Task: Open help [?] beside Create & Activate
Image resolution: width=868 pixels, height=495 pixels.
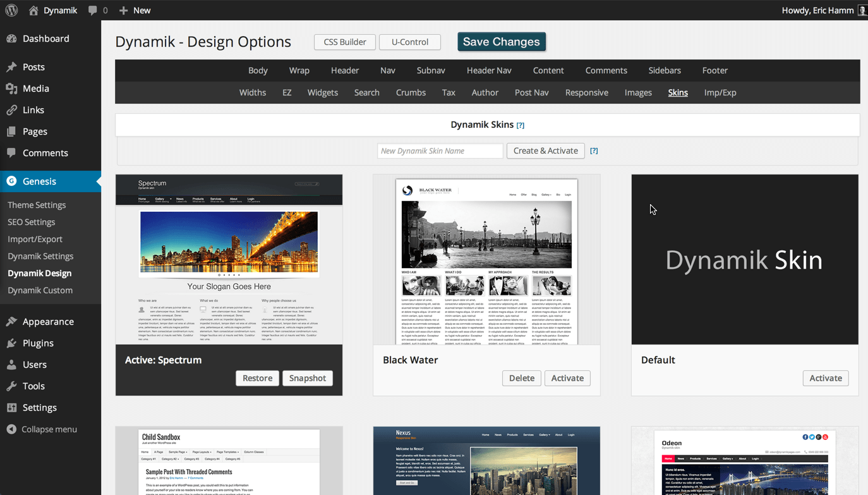Action: [x=594, y=151]
